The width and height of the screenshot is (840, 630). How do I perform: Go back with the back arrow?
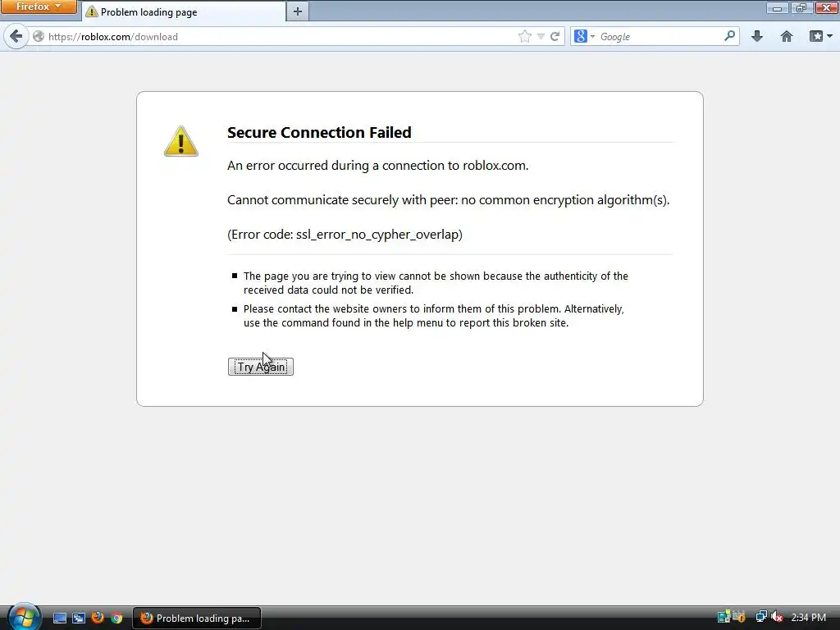[x=16, y=36]
